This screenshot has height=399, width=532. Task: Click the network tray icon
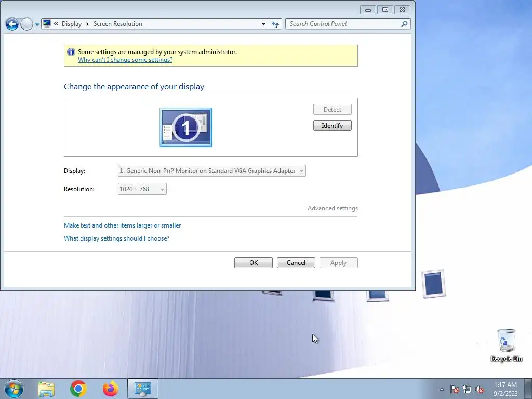pos(467,389)
